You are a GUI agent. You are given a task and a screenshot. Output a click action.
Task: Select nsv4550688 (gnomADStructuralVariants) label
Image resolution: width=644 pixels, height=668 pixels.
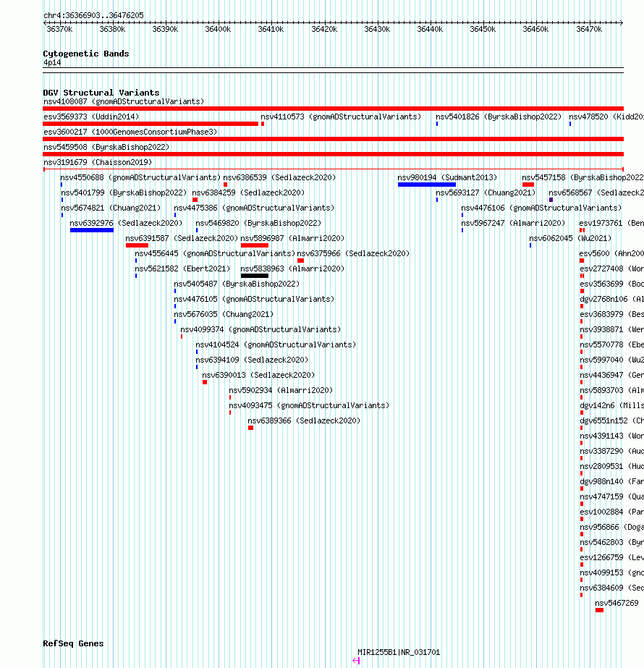point(140,177)
